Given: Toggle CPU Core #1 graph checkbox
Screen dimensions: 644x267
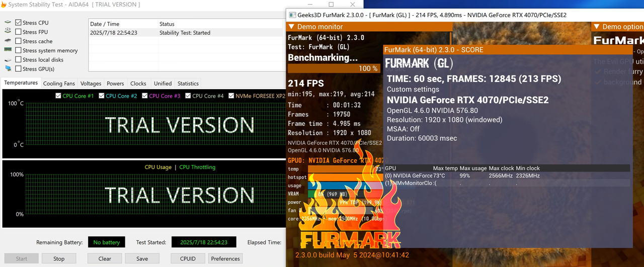Looking at the screenshot, I should [58, 96].
